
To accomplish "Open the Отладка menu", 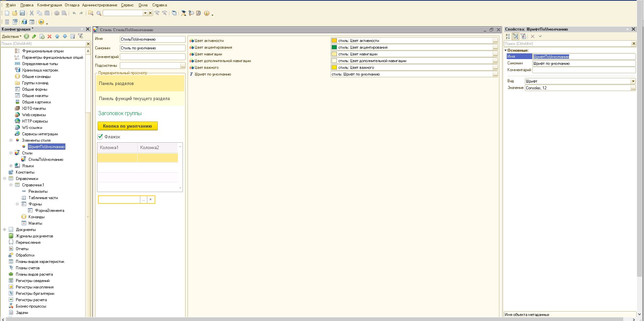I will pos(72,5).
